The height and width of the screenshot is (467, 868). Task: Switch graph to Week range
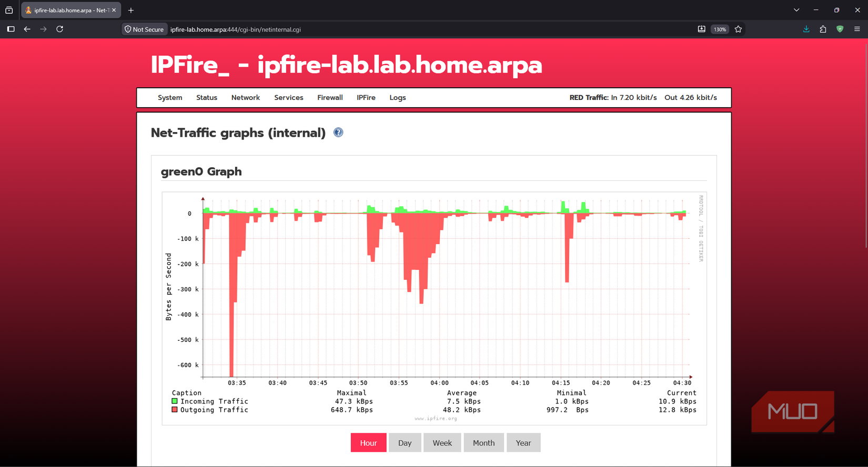(442, 443)
